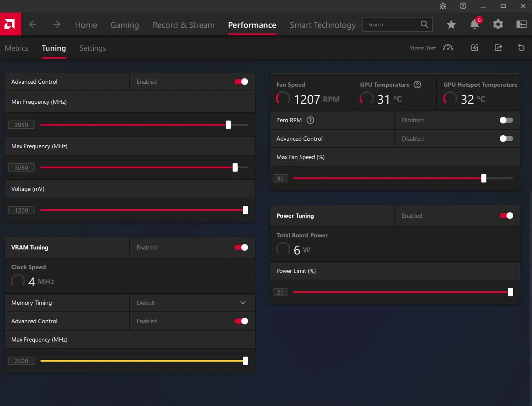Select the Tuning sub-tab
Viewport: 532px width, 406px height.
[54, 48]
